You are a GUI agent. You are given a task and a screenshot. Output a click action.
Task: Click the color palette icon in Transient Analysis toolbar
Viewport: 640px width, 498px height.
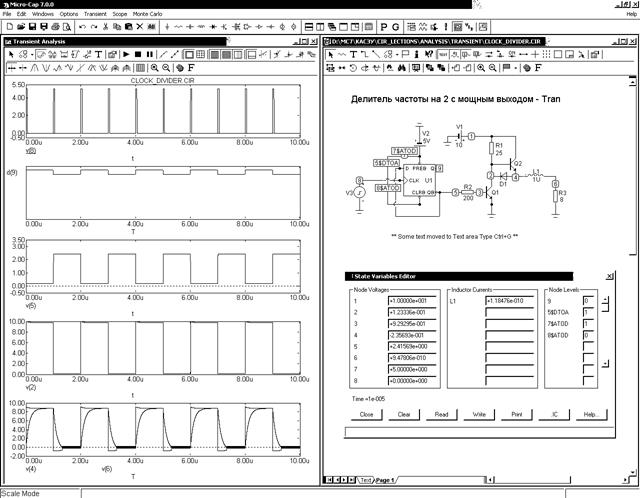(x=180, y=68)
